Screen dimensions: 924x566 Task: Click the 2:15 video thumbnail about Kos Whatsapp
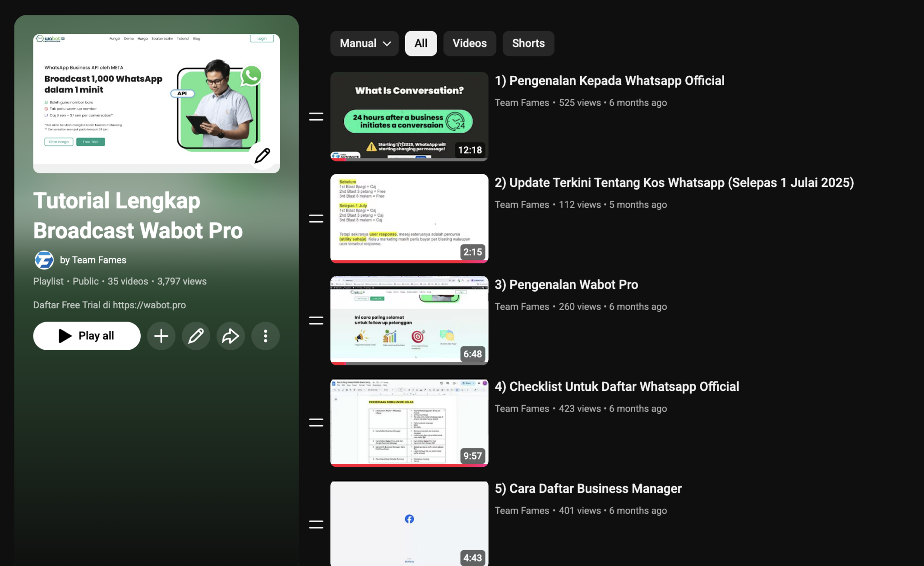(409, 218)
